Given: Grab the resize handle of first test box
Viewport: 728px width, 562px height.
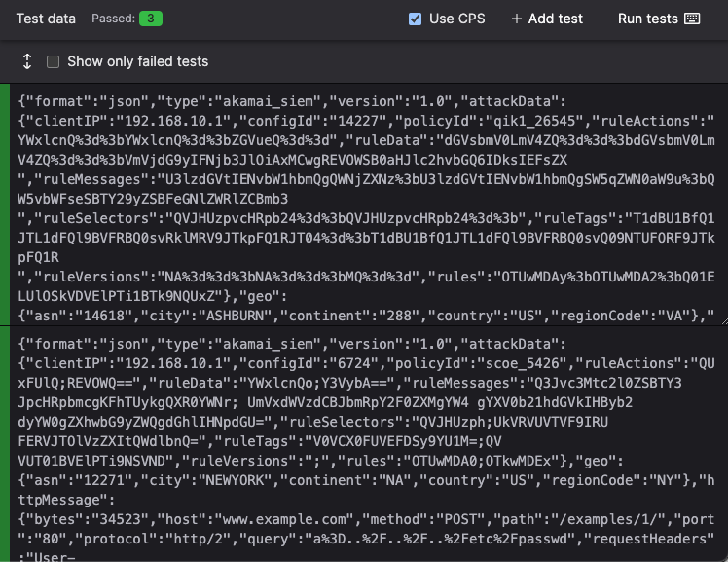Looking at the screenshot, I should tap(720, 318).
